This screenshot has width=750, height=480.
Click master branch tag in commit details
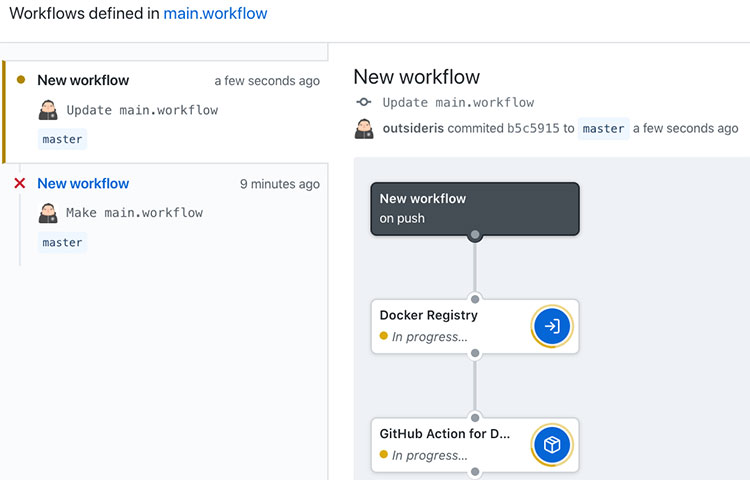(x=604, y=129)
